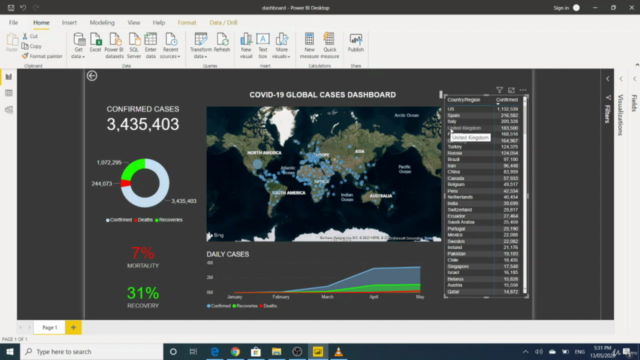Screen dimensions: 640x360
Task: Insert a New visual
Action: pos(246,45)
